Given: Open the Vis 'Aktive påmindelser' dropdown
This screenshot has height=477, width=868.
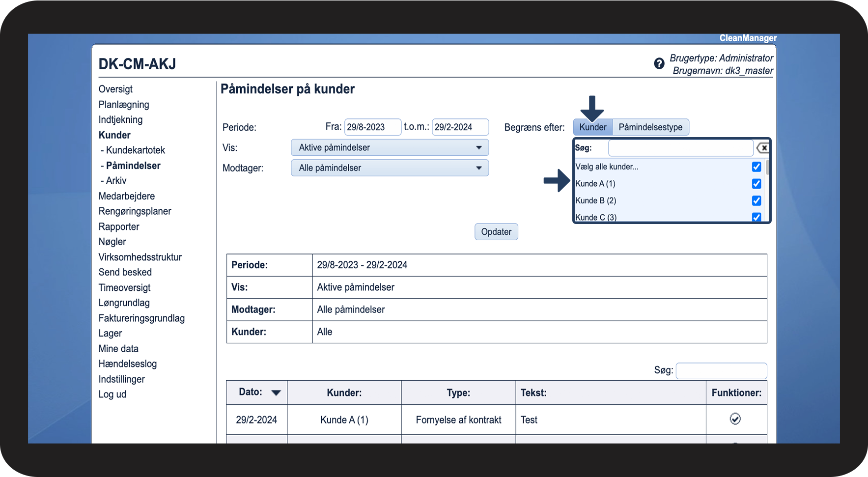Looking at the screenshot, I should [x=390, y=148].
